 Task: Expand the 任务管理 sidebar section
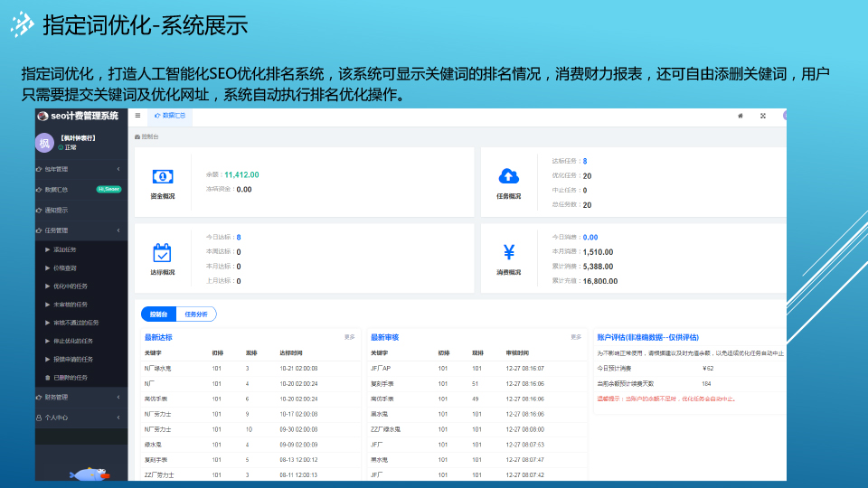click(x=80, y=230)
